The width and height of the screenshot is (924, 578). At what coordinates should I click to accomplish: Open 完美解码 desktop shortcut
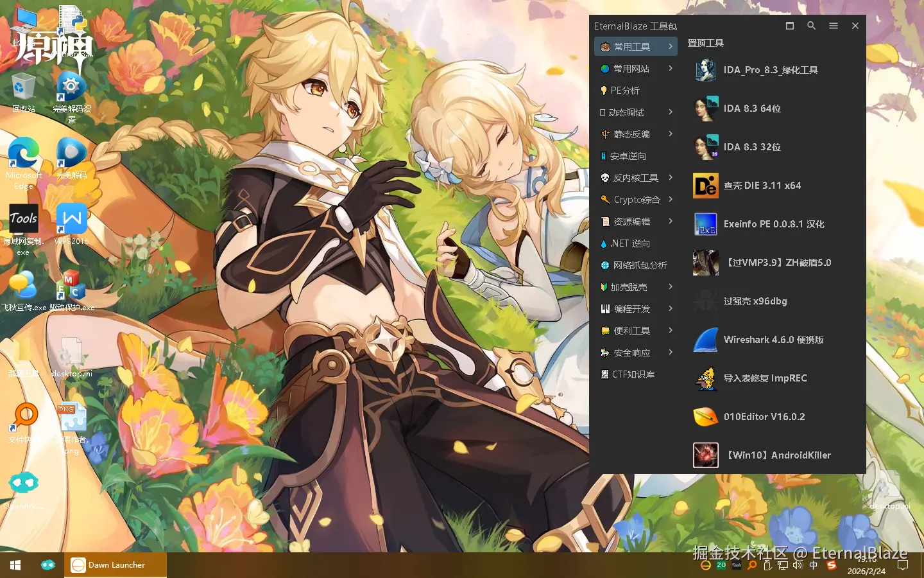click(x=72, y=158)
